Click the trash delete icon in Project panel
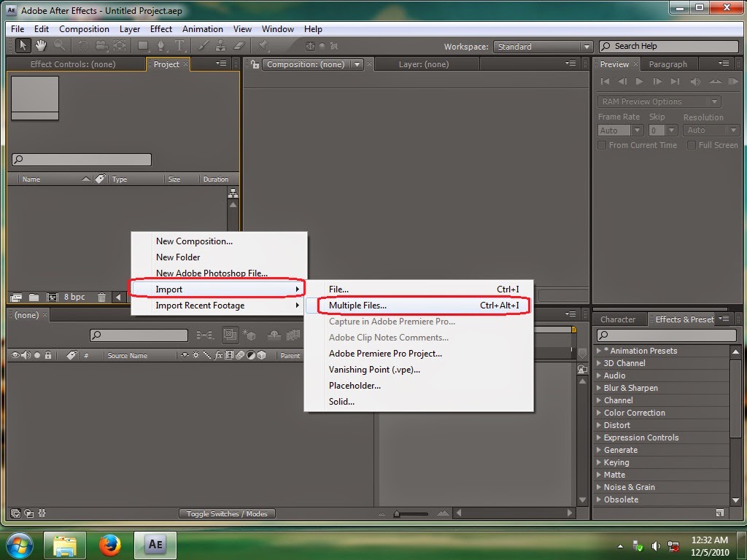This screenshot has height=560, width=747. pyautogui.click(x=101, y=297)
